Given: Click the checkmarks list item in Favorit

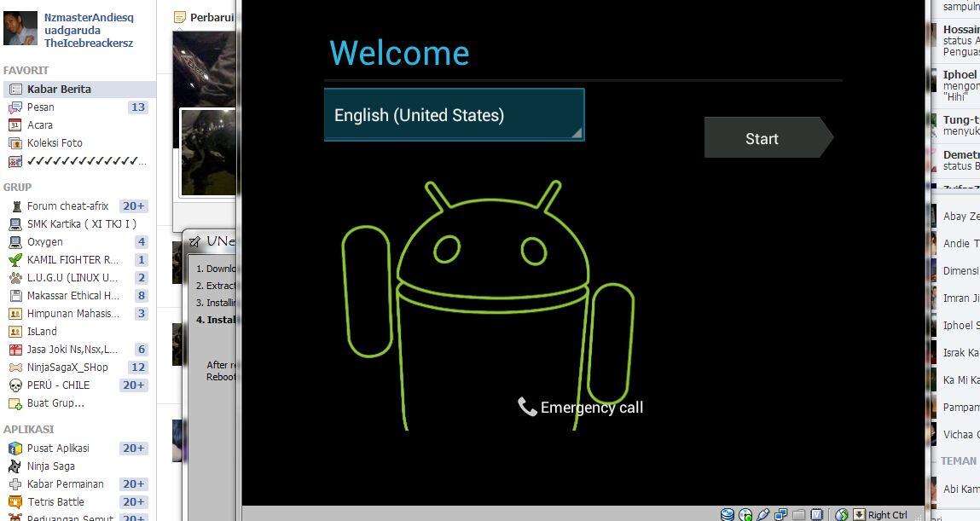Looking at the screenshot, I should [86, 161].
